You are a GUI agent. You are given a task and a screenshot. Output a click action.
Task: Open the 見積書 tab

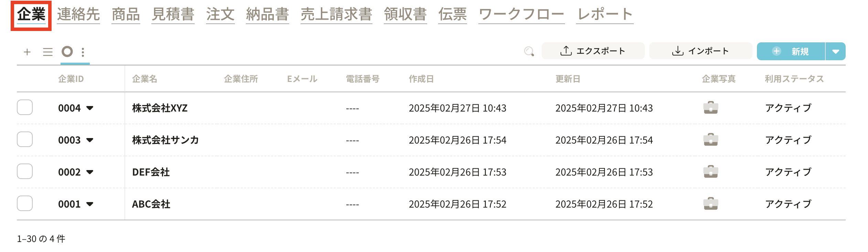pyautogui.click(x=173, y=14)
